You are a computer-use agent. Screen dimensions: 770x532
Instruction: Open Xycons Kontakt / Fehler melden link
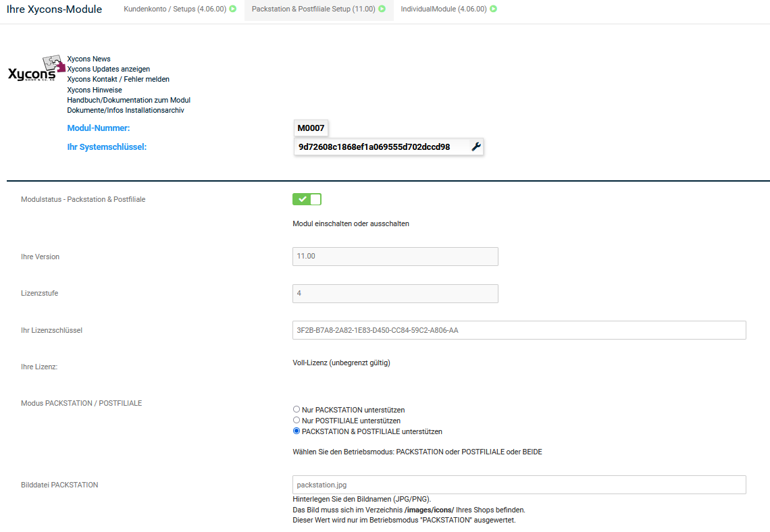pyautogui.click(x=118, y=80)
